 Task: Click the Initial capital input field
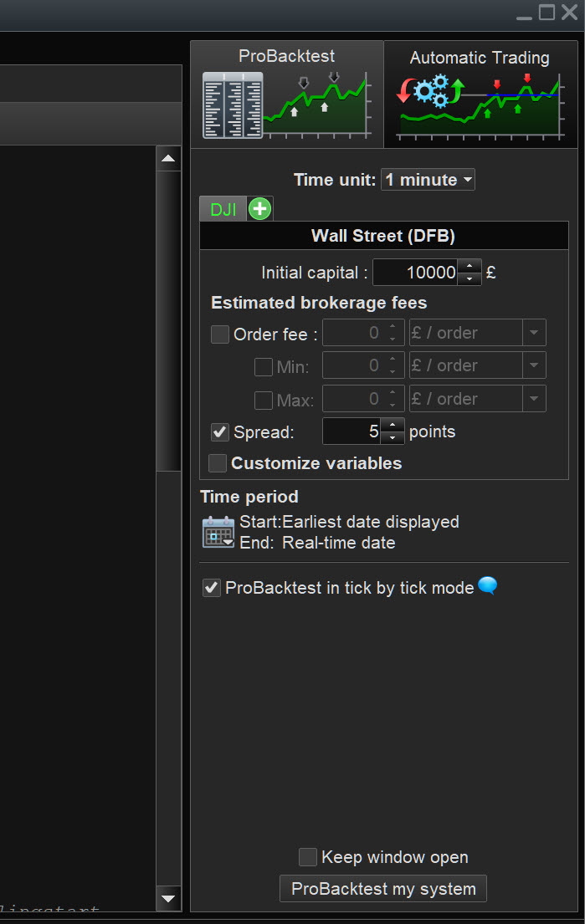pyautogui.click(x=415, y=273)
